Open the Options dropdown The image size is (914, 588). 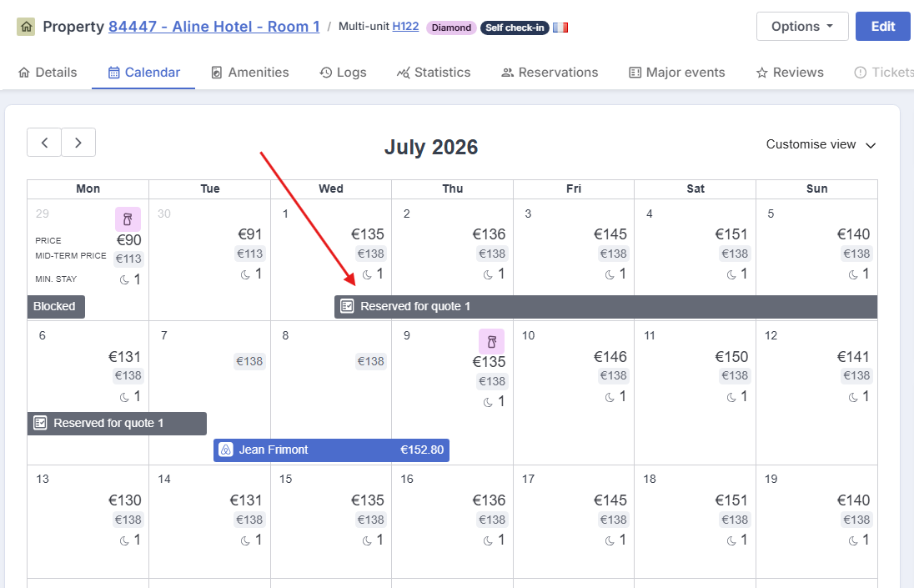coord(802,26)
